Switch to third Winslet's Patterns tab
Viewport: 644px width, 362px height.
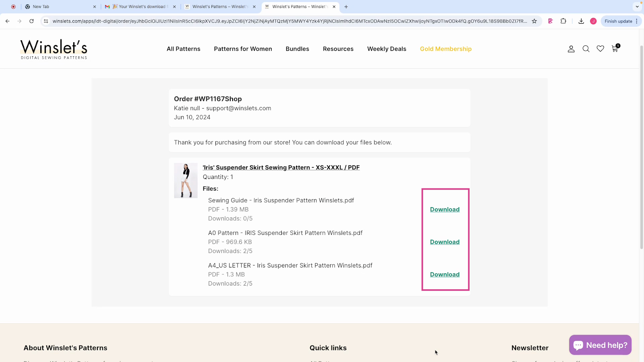[x=219, y=7]
